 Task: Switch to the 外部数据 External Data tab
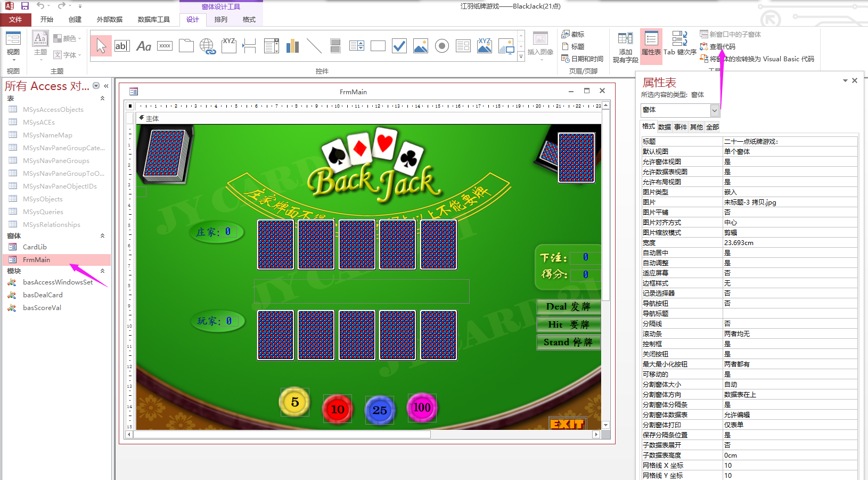(x=110, y=20)
